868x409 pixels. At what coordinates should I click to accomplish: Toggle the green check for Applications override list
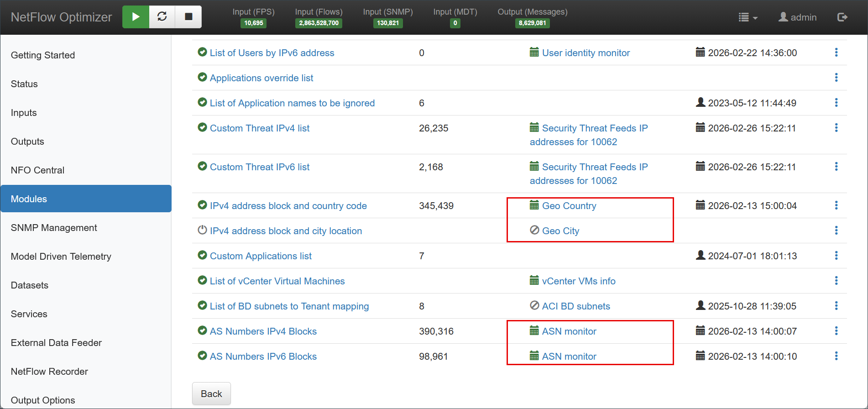pos(202,77)
